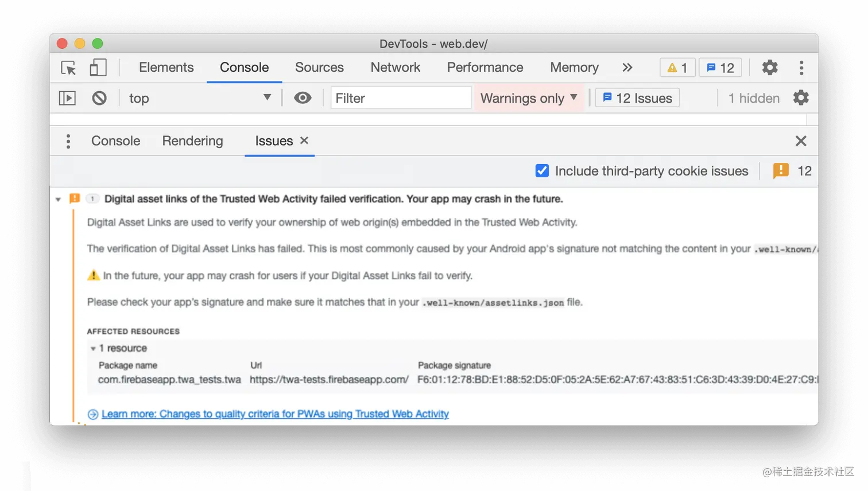Click the https://twa-tests.firebaseapp.com/ Url cell
The image size is (868, 491).
coord(329,380)
